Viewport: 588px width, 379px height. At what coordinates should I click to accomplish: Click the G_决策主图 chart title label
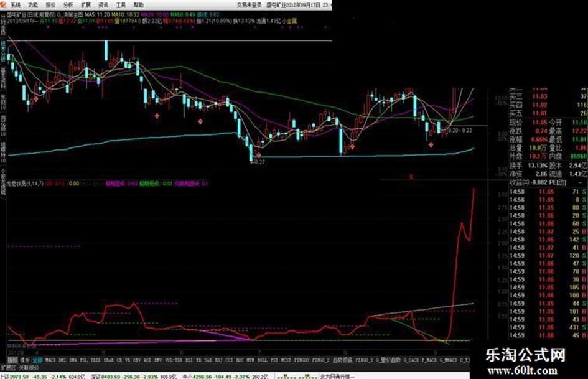pos(70,15)
